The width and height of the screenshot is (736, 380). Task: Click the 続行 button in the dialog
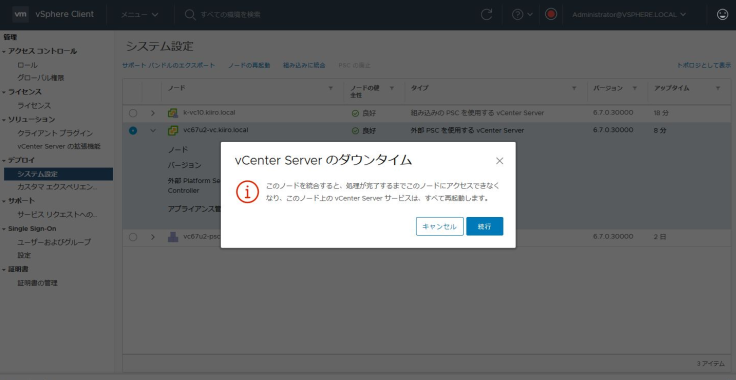[484, 226]
